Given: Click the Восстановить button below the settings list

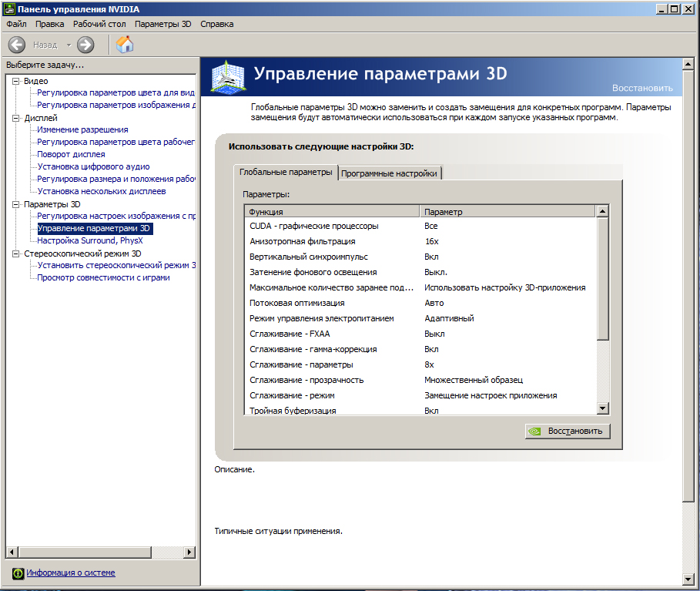Looking at the screenshot, I should (x=568, y=431).
